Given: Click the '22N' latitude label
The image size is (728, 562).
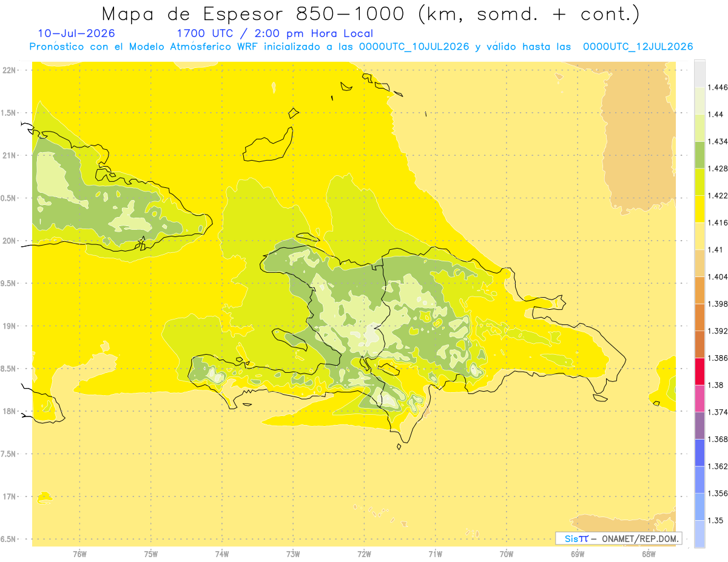Looking at the screenshot, I should [x=10, y=70].
